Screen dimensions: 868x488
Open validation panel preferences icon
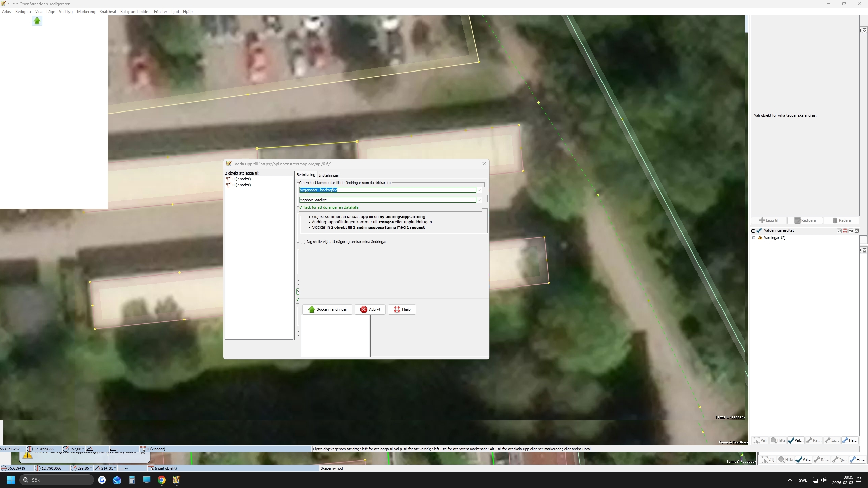(x=839, y=231)
